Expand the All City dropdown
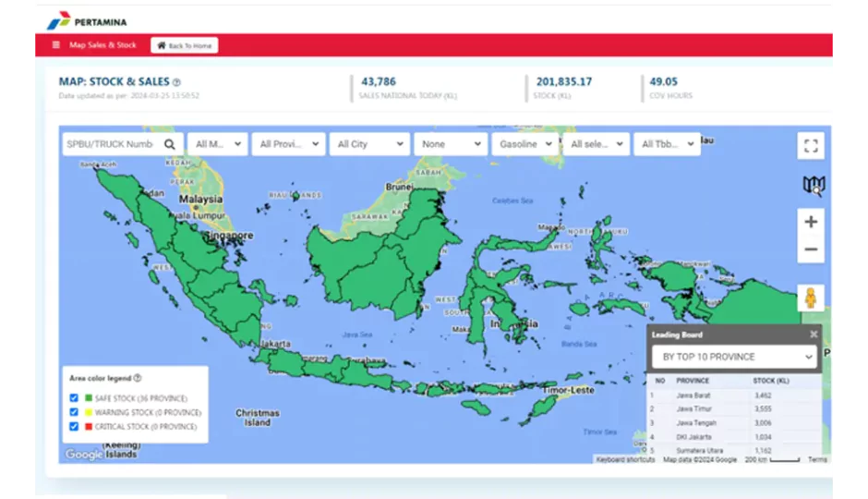The width and height of the screenshot is (868, 499). click(370, 144)
